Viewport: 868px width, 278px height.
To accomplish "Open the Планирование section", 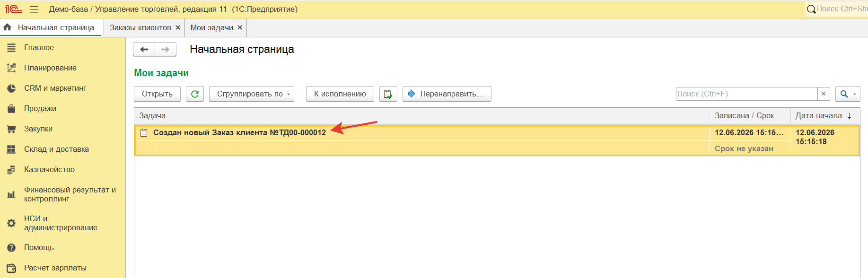I will (x=62, y=68).
